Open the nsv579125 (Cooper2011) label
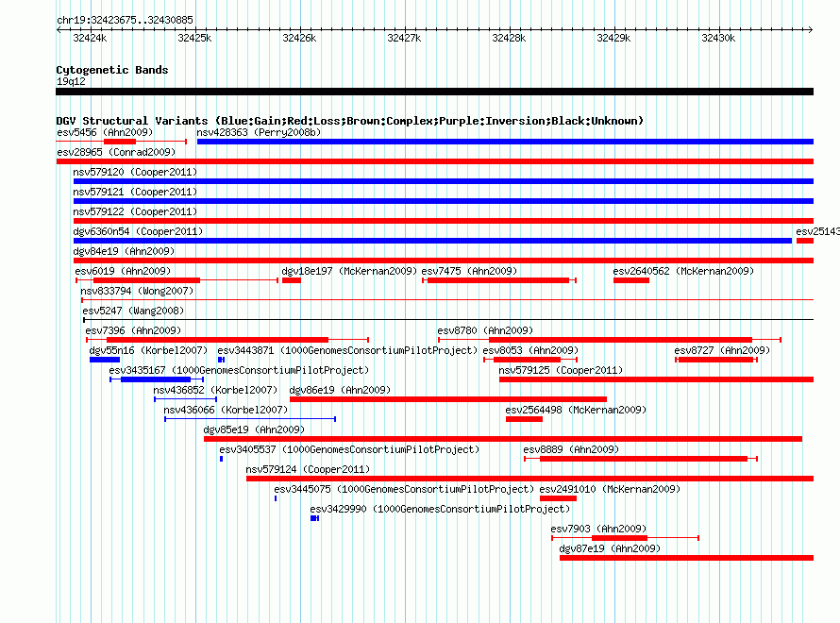This screenshot has height=623, width=840. (x=561, y=370)
